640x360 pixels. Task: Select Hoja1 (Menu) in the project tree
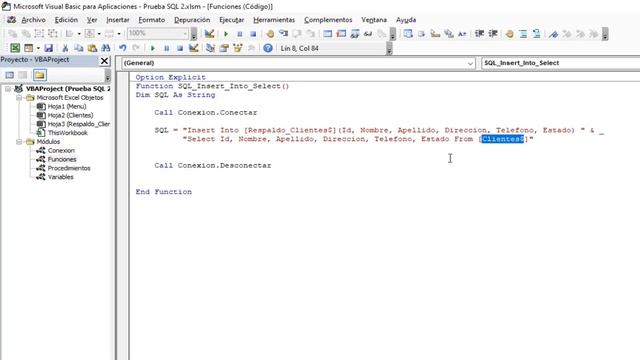coord(67,107)
